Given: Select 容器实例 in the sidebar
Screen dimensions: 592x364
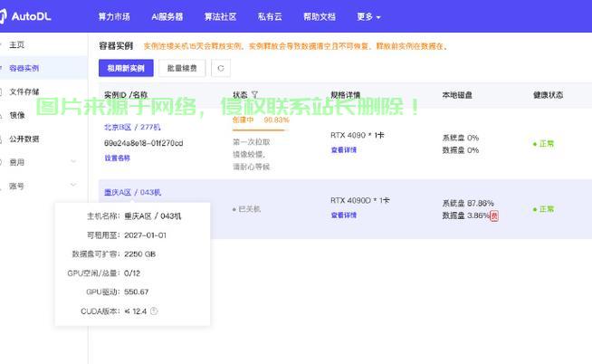Looking at the screenshot, I should [24, 68].
